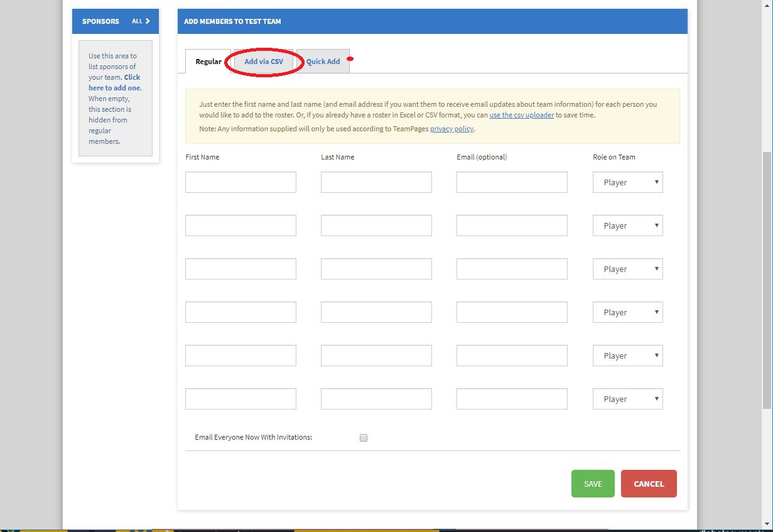Open third row Player role dropdown

[x=627, y=269]
